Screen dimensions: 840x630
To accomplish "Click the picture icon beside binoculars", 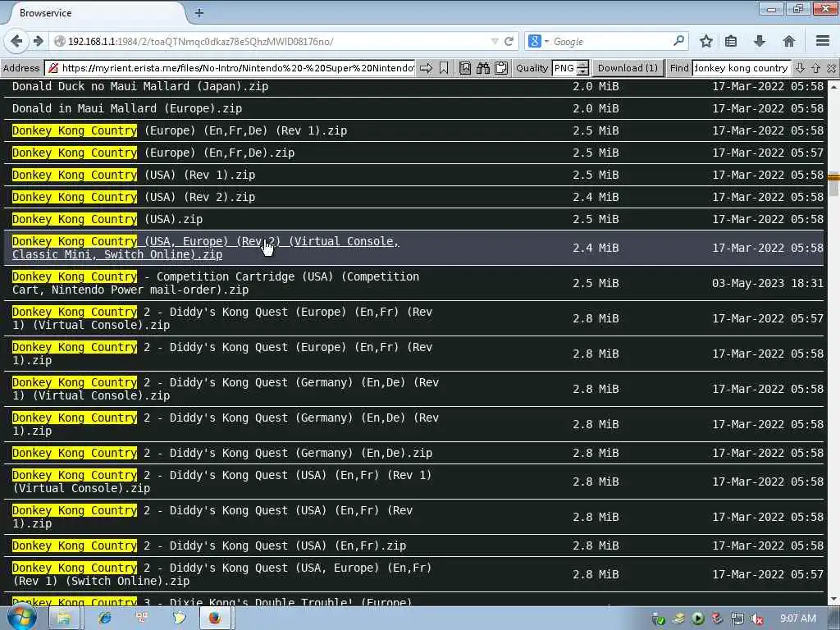I will (465, 68).
